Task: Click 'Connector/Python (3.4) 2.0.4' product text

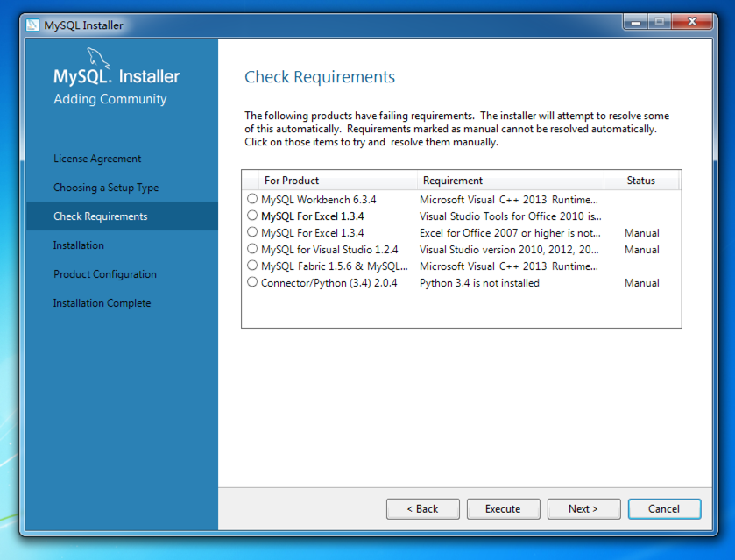Action: point(329,283)
